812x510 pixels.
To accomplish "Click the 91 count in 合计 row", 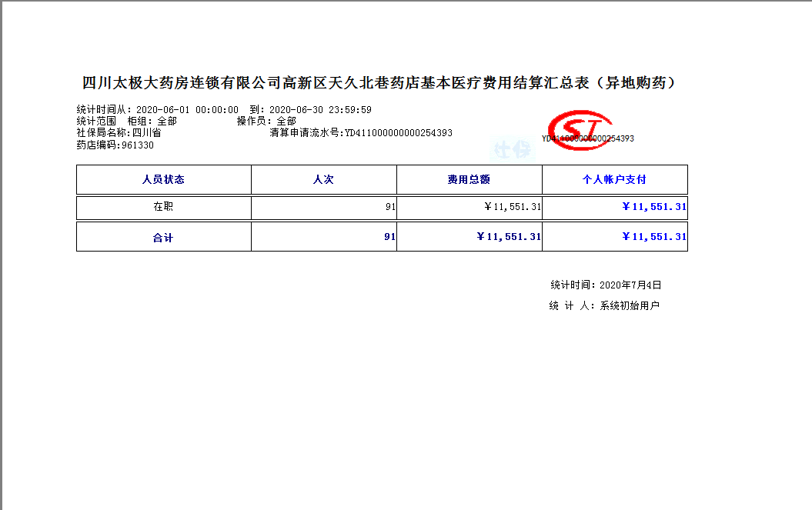I will (x=390, y=237).
